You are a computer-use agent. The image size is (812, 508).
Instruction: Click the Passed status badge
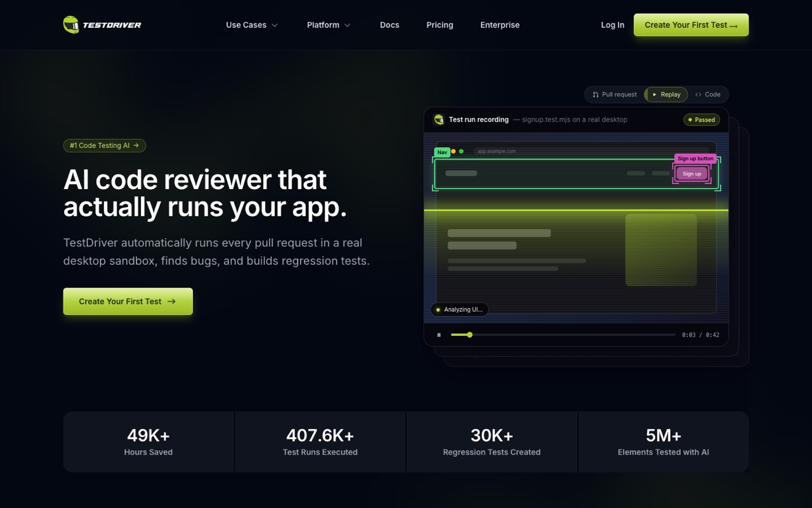701,119
